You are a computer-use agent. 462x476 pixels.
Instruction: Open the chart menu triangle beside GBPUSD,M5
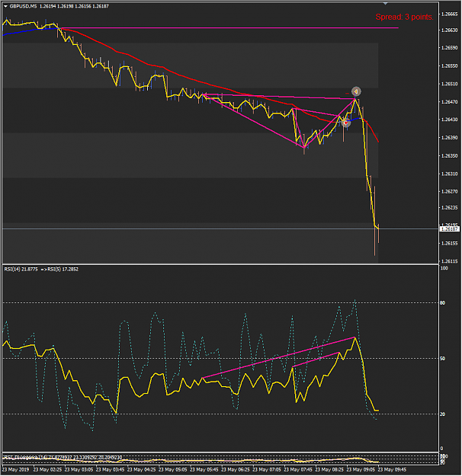tap(5, 6)
